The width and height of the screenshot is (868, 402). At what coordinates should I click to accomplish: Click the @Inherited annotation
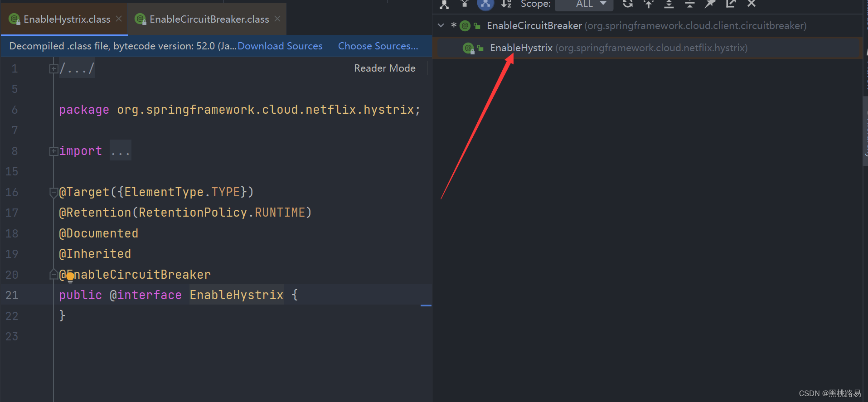click(x=95, y=254)
